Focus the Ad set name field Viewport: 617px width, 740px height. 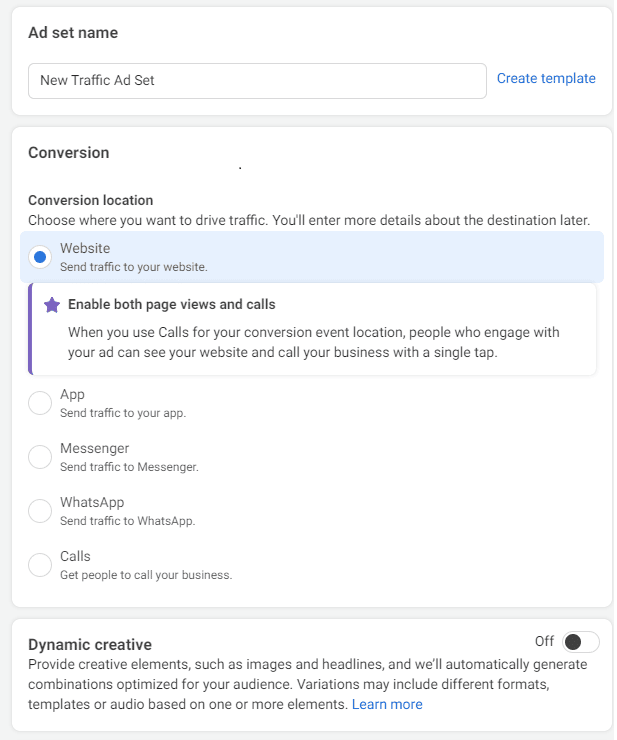[257, 81]
